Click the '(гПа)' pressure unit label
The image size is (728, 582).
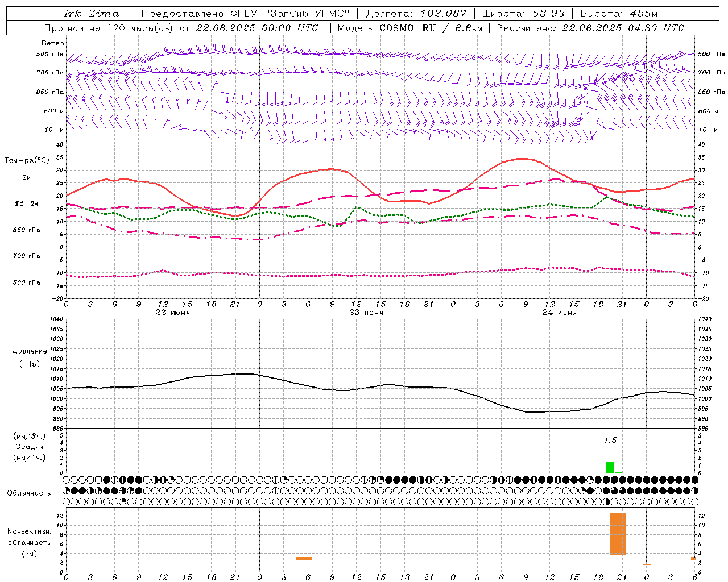(30, 364)
